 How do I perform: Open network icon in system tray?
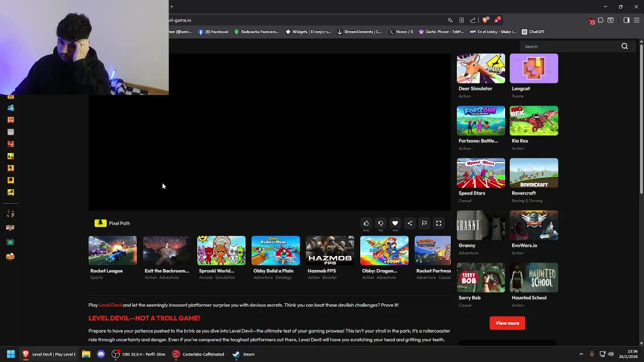[x=602, y=354]
